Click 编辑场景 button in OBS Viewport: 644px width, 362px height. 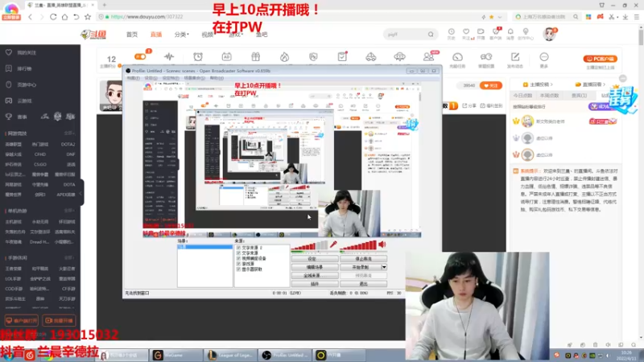click(x=315, y=267)
